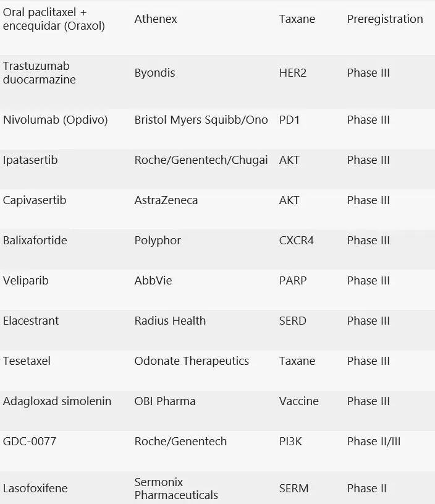
Task: Click the Nivolumab (Opdivo) drug name
Action: click(x=55, y=120)
